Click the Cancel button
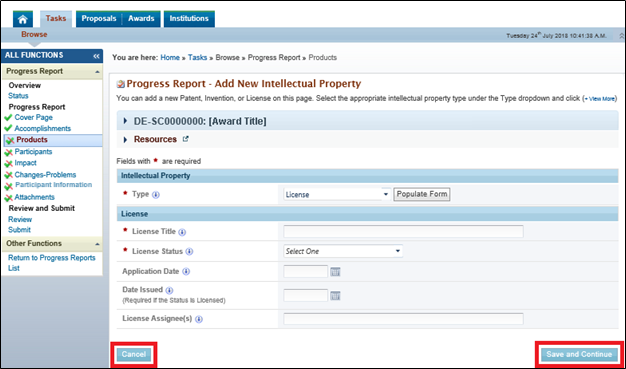 134,354
